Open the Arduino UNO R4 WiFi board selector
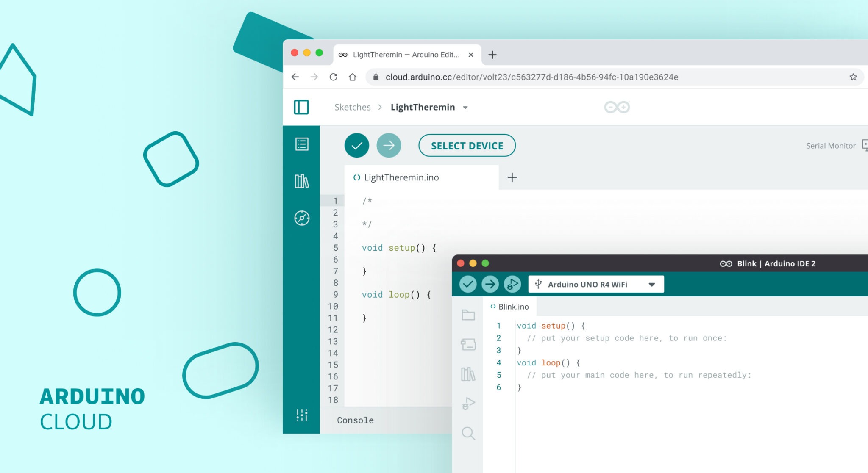The height and width of the screenshot is (473, 868). point(595,284)
